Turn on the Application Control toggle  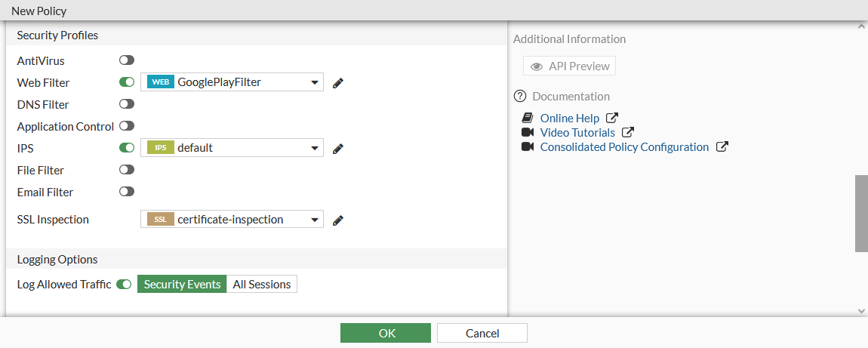click(x=127, y=126)
